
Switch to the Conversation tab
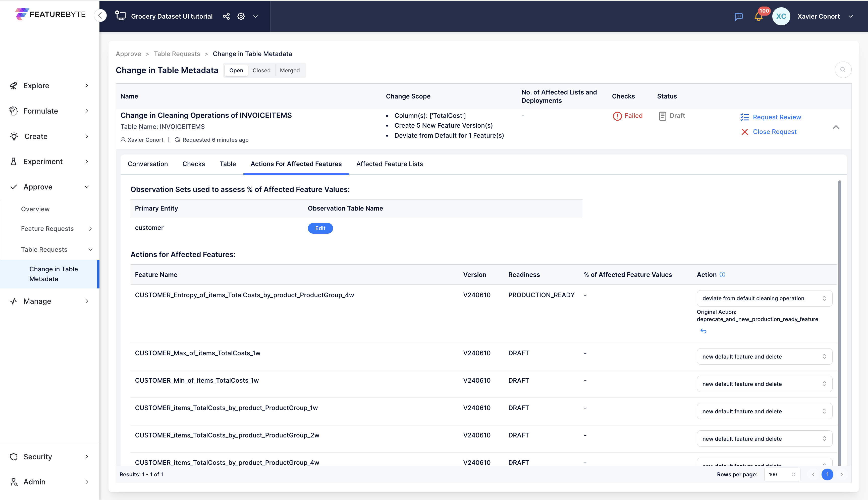(x=148, y=164)
